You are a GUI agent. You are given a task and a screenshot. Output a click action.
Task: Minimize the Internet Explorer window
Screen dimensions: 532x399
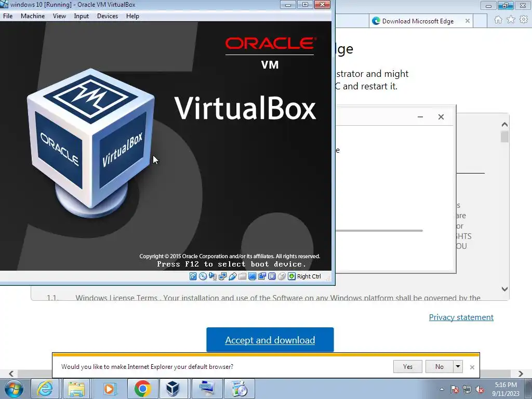coord(488,5)
